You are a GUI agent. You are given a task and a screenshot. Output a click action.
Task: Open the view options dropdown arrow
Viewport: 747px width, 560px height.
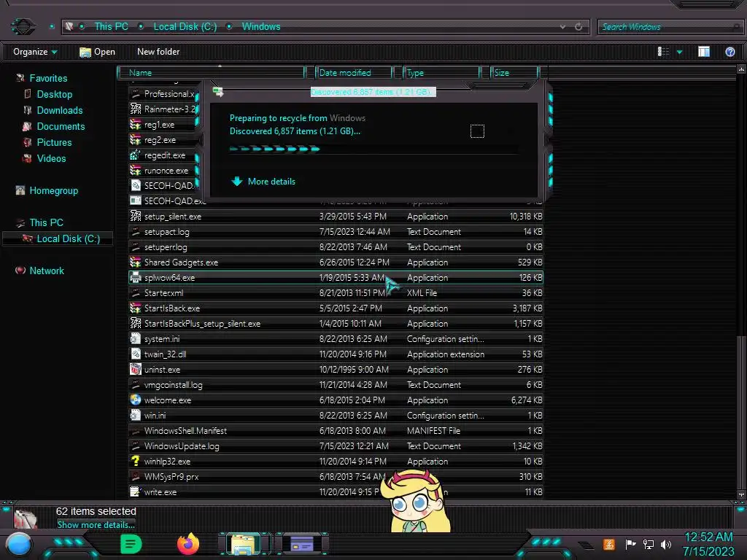[x=679, y=52]
